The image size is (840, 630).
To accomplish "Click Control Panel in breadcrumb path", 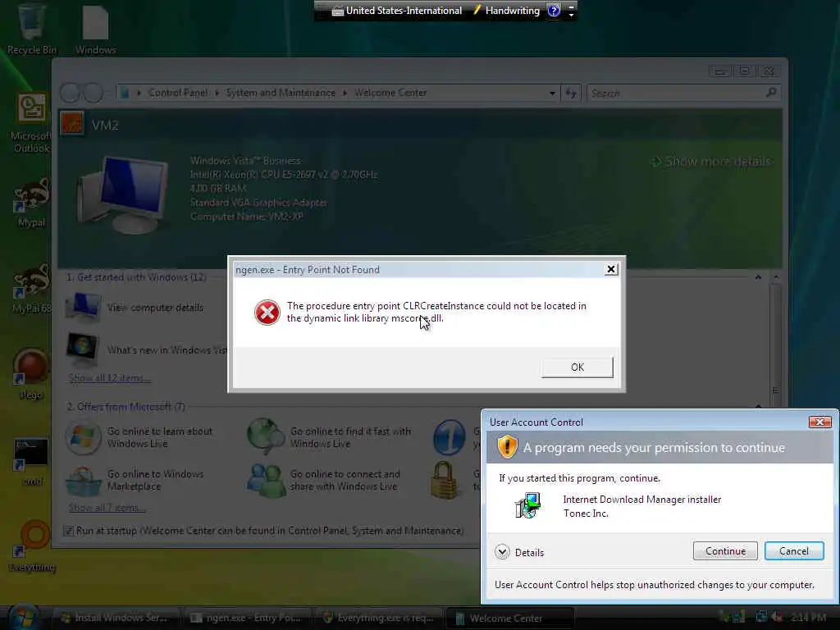I will point(178,94).
